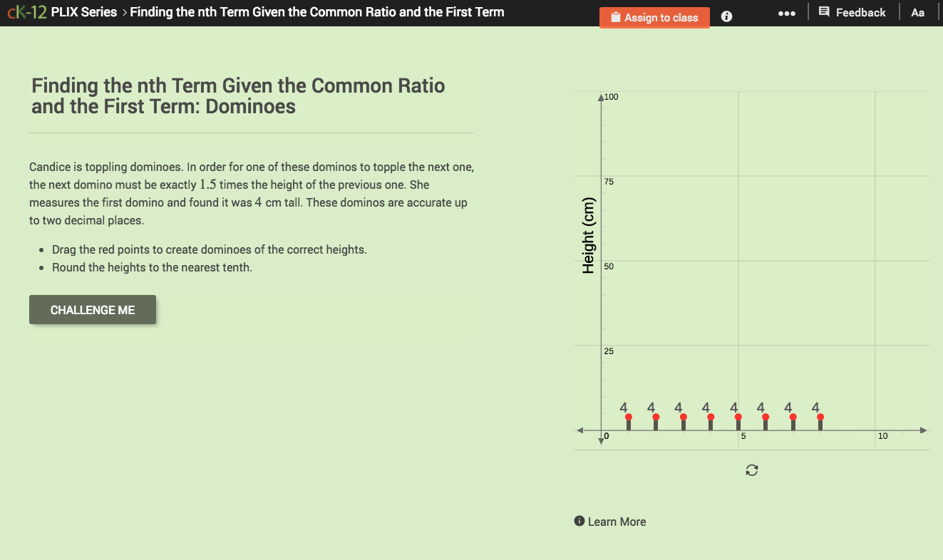Open the more options ellipsis menu
This screenshot has height=560, width=943.
coord(786,12)
